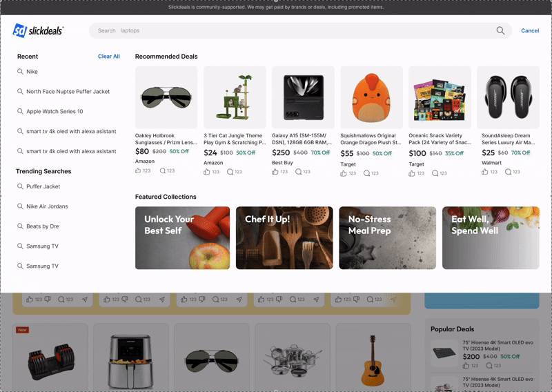
Task: Open Chef It Up! collection
Action: (284, 238)
